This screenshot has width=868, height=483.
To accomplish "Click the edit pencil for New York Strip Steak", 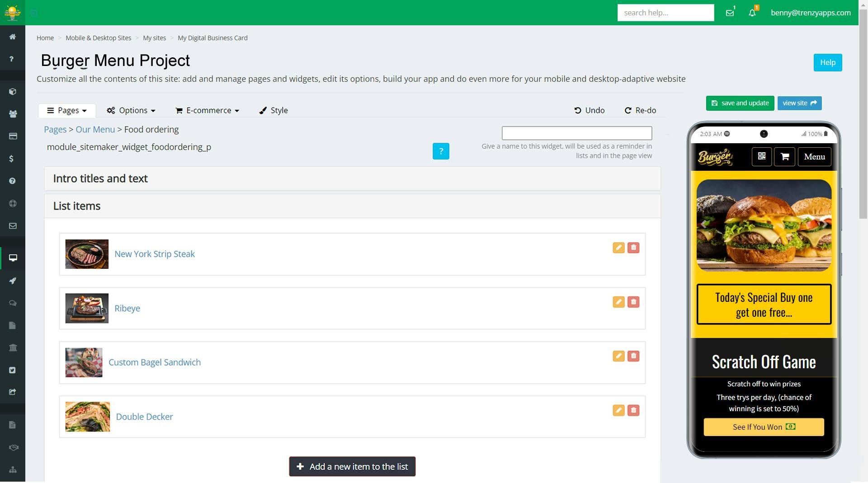I will [618, 248].
